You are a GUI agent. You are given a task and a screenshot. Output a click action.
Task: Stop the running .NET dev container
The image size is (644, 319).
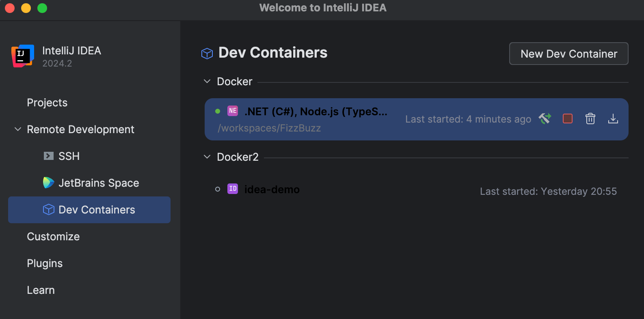pos(568,119)
